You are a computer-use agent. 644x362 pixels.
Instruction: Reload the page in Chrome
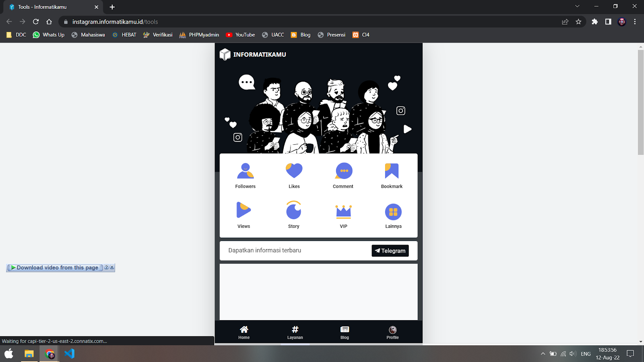coord(36,22)
